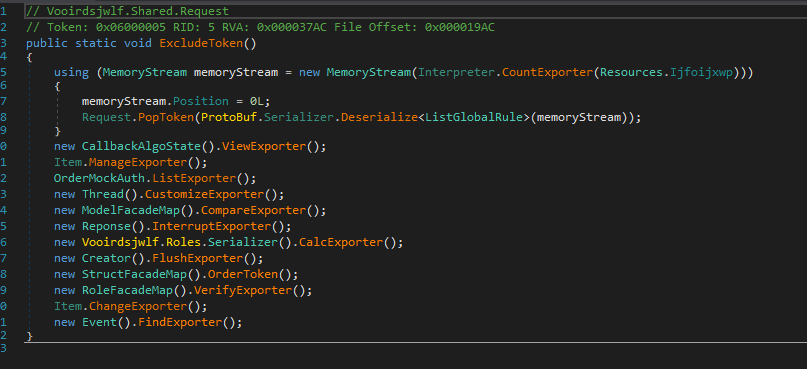Click the Reponse constructor
Image resolution: width=807 pixels, height=369 pixels.
click(106, 226)
